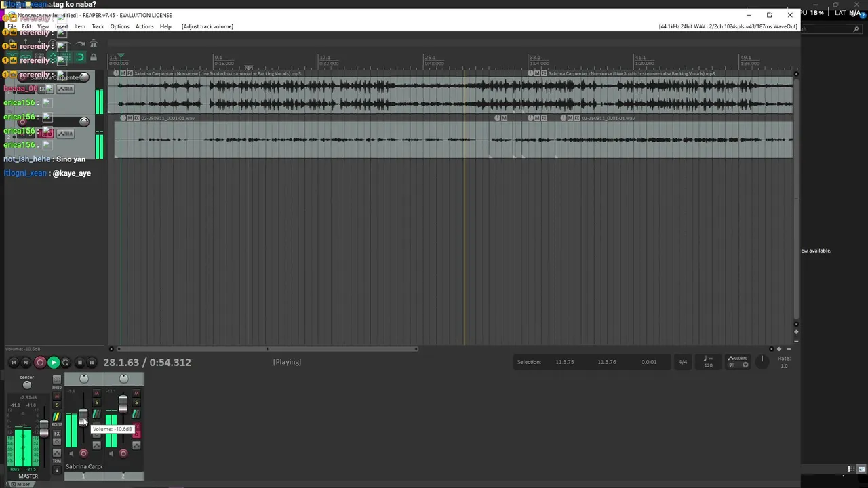Image resolution: width=868 pixels, height=488 pixels.
Task: Click pan knob on mixer track 1
Action: 84,379
